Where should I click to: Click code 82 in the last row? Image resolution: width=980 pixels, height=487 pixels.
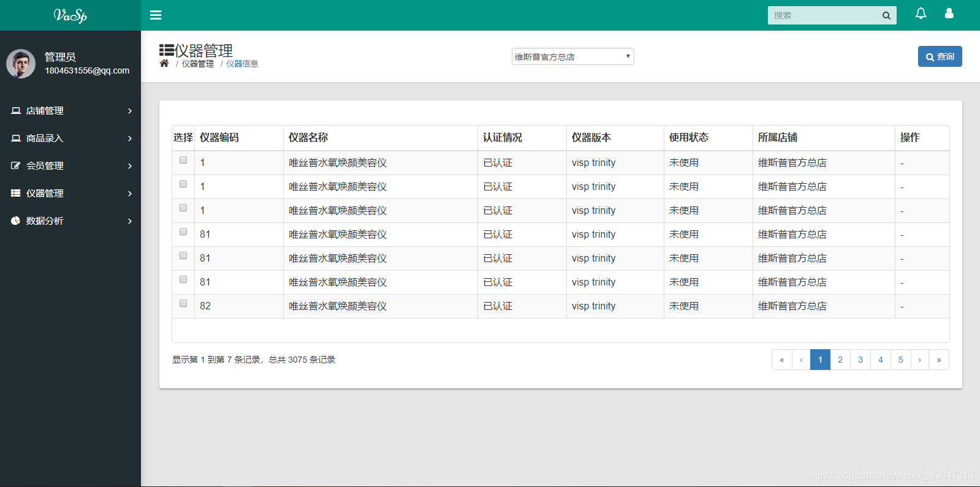click(x=205, y=306)
